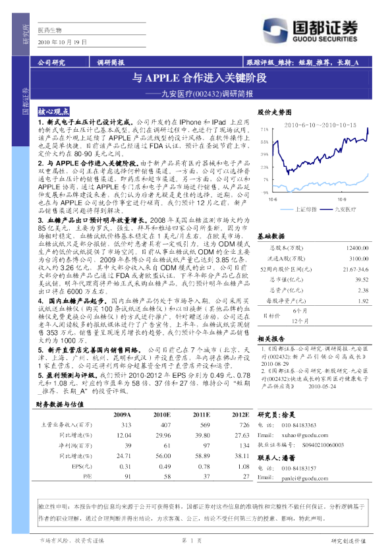The width and height of the screenshot is (392, 555).
Task: Select the 公司研究 header tab
Action: 51,63
